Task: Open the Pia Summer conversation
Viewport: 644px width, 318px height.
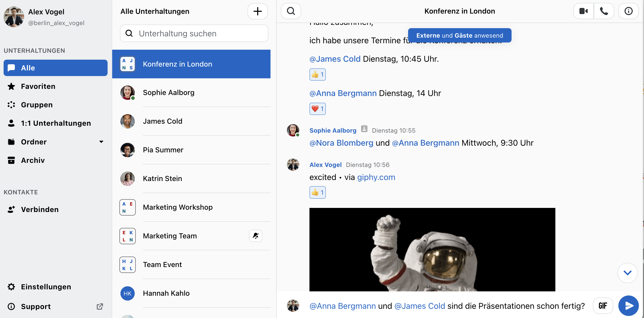Action: (x=191, y=150)
